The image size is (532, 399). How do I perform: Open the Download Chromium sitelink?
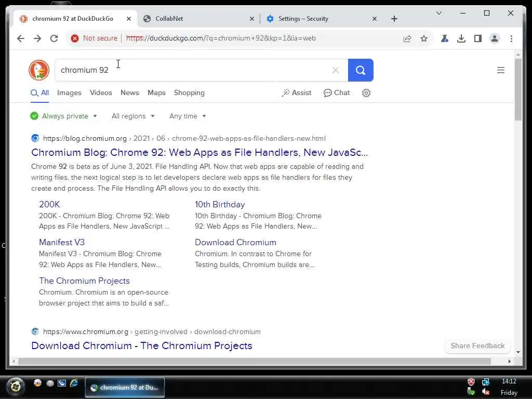pyautogui.click(x=235, y=243)
